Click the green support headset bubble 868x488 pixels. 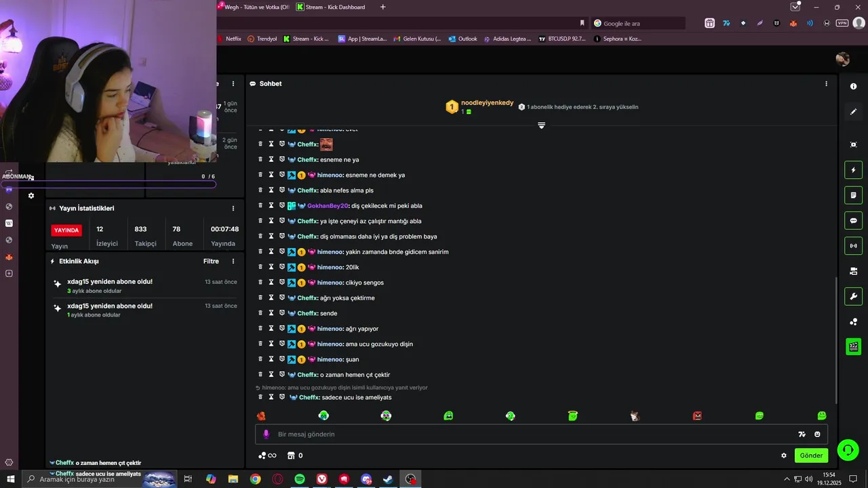(848, 449)
